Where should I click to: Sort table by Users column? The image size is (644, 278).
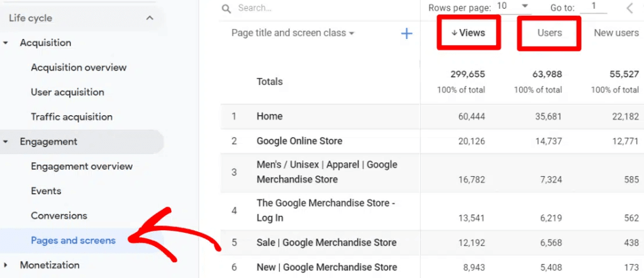(549, 33)
